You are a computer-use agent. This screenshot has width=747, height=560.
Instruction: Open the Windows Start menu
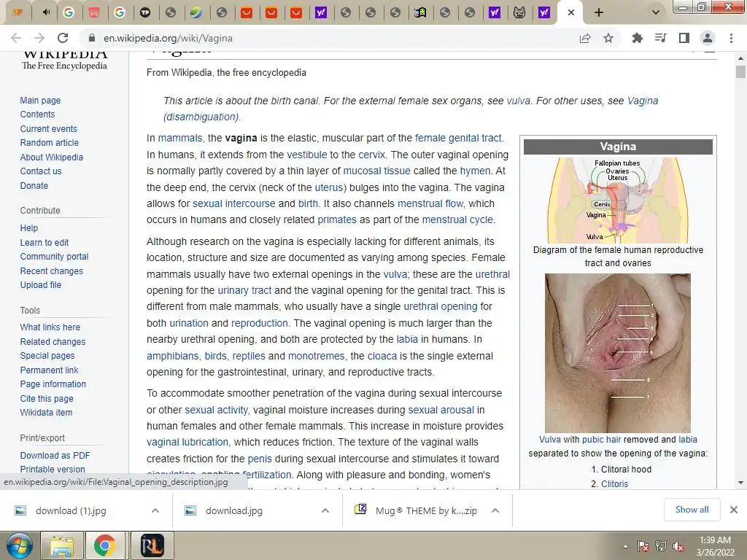coord(18,545)
